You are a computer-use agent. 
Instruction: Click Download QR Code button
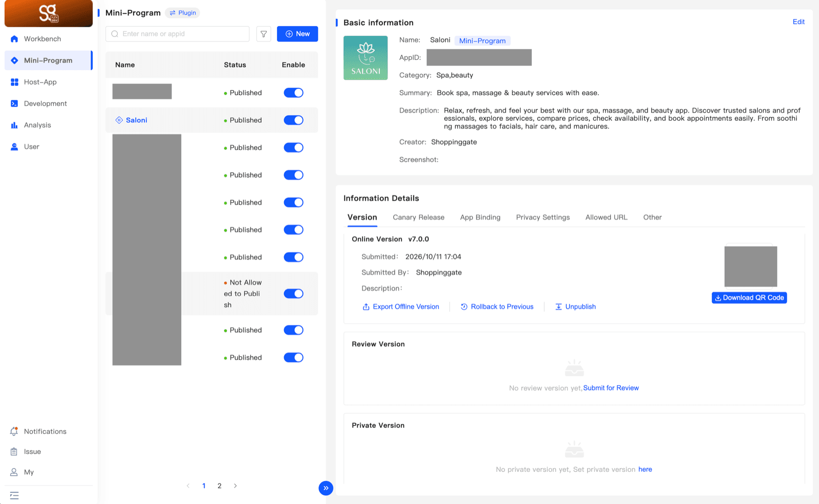point(749,298)
